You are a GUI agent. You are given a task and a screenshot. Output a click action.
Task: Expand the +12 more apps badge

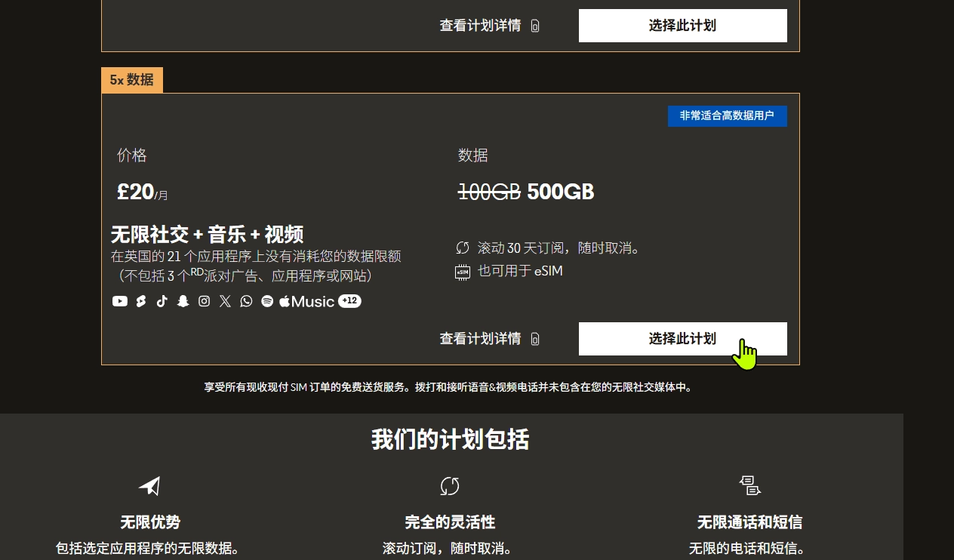[349, 301]
